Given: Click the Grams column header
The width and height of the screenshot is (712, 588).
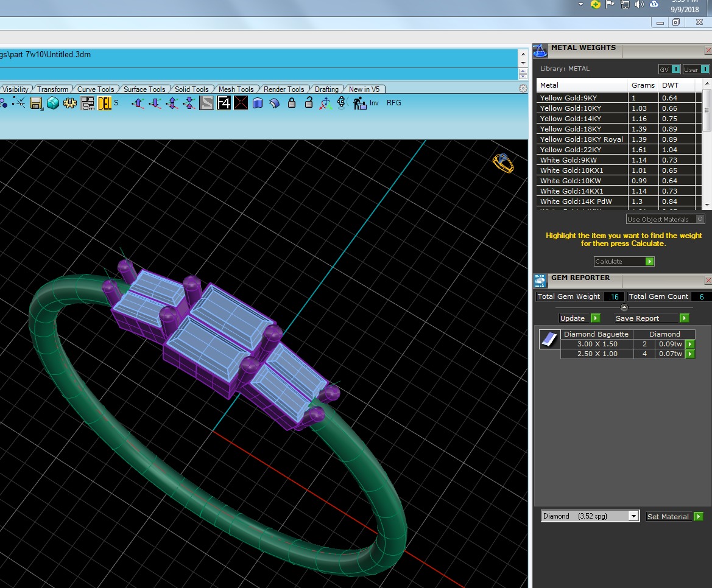Looking at the screenshot, I should click(x=643, y=85).
